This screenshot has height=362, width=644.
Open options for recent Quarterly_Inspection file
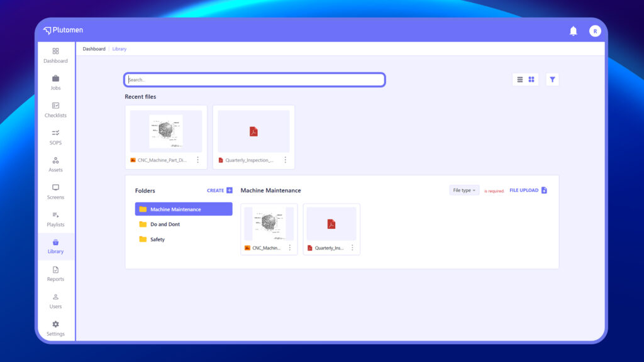tap(286, 160)
